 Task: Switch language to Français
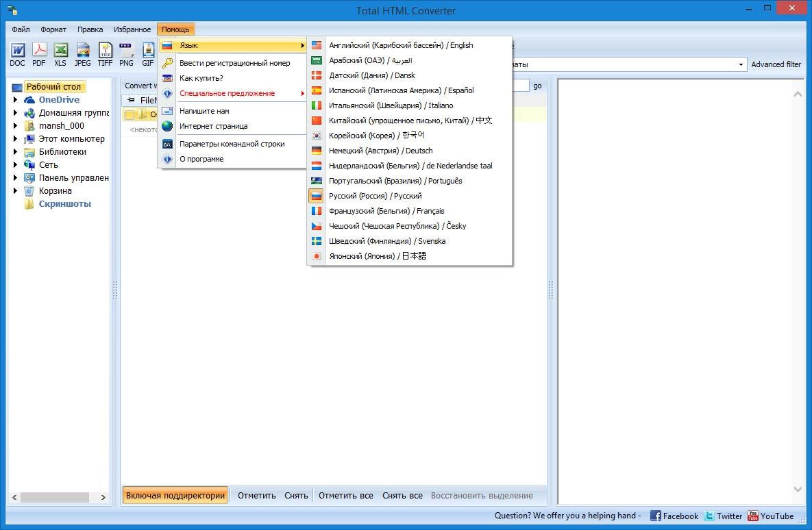[410, 211]
